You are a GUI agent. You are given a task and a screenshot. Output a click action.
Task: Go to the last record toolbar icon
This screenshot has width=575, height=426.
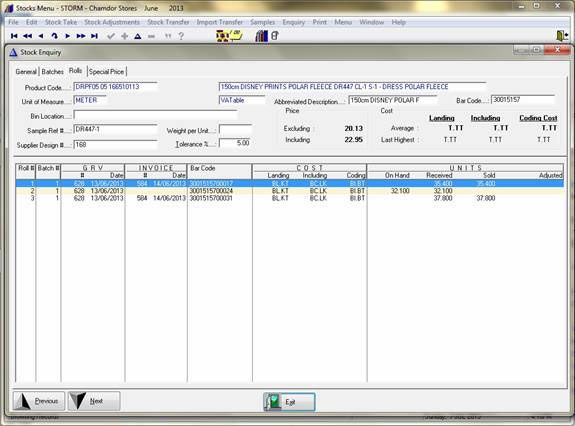pyautogui.click(x=94, y=36)
